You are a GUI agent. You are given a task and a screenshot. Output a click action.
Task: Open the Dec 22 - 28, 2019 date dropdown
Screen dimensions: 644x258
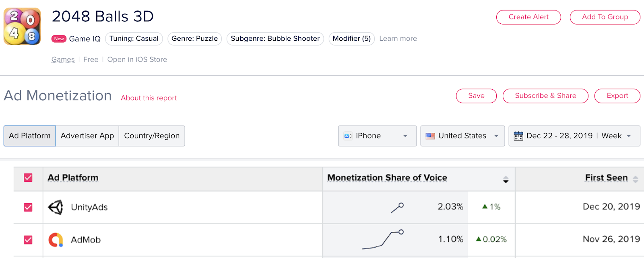click(x=574, y=136)
